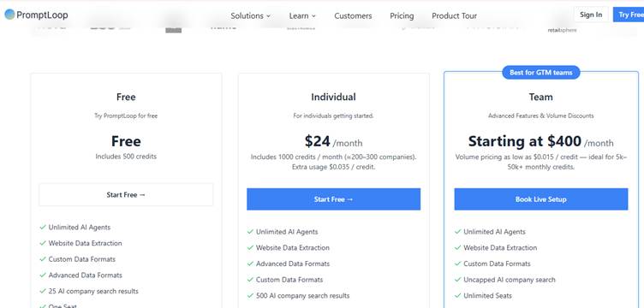This screenshot has height=308, width=644.
Task: Click checkmark beside 500 AI company search results
Action: 250,296
